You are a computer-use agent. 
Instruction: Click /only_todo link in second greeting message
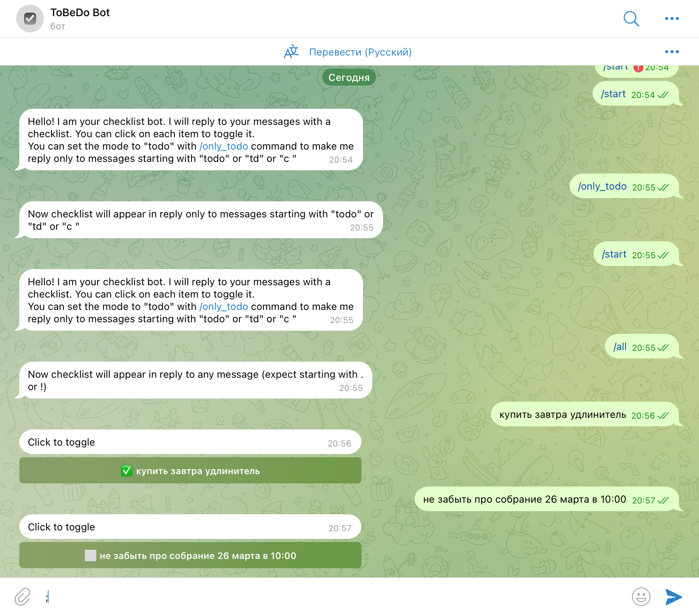pos(223,306)
